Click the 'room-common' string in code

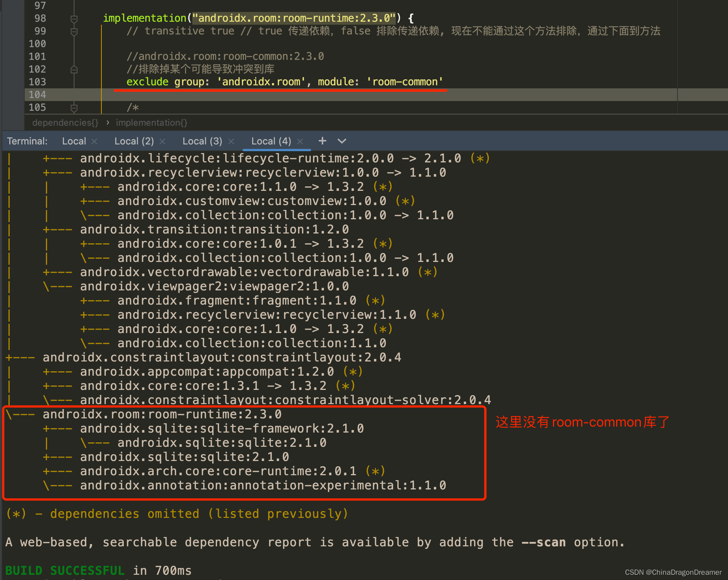[x=405, y=82]
